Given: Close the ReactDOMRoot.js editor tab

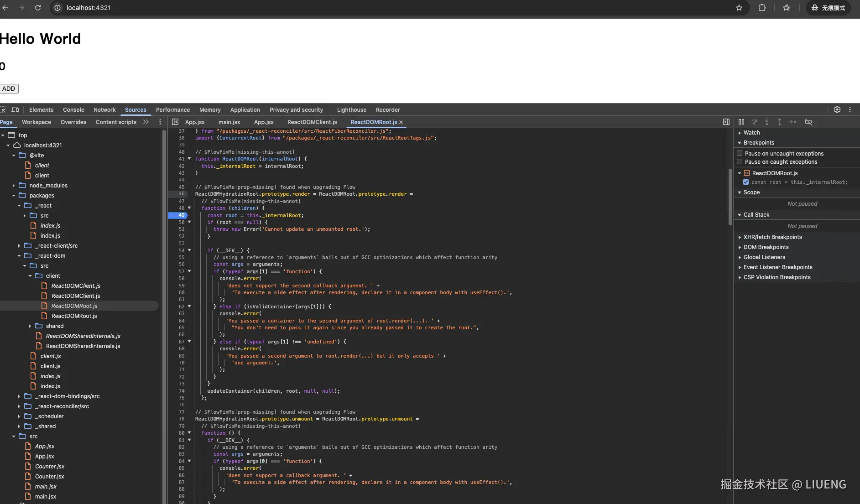Looking at the screenshot, I should point(401,122).
